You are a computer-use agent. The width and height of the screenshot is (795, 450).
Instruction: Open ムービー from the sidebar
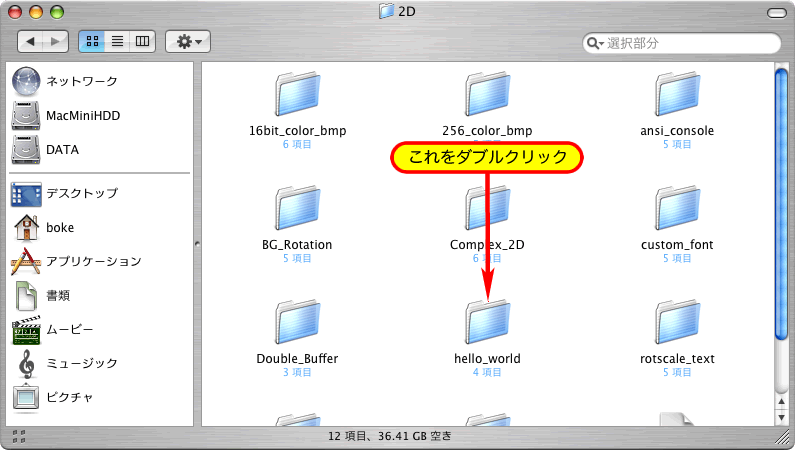pyautogui.click(x=53, y=329)
